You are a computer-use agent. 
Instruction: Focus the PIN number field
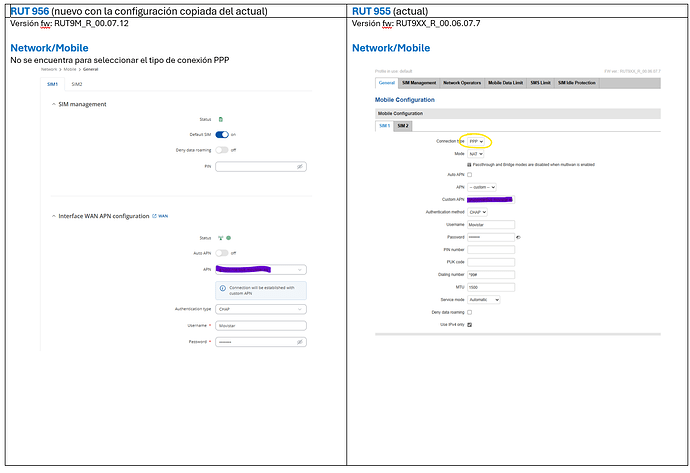(x=491, y=249)
